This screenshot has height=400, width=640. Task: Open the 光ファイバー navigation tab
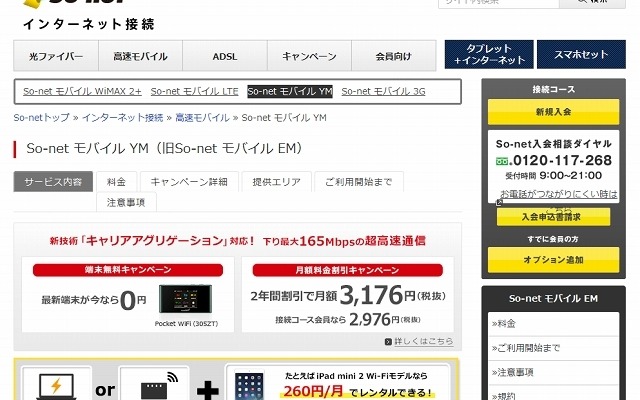(56, 56)
